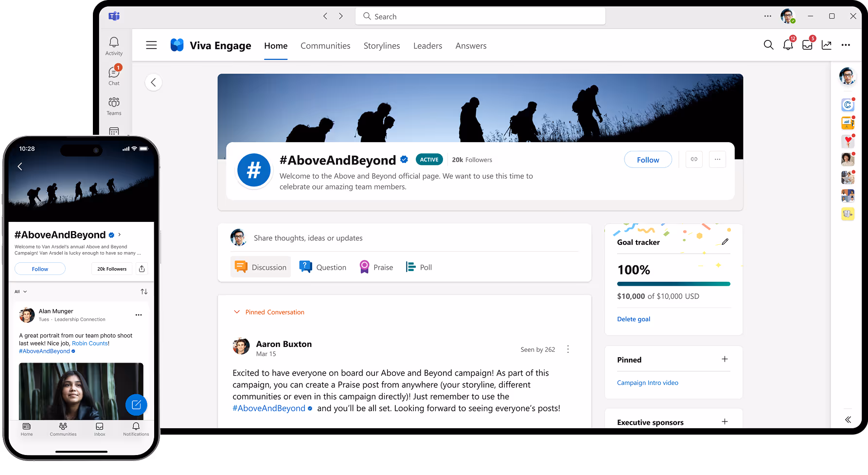This screenshot has height=475, width=868.
Task: Collapse right rail with double chevron
Action: pyautogui.click(x=848, y=420)
